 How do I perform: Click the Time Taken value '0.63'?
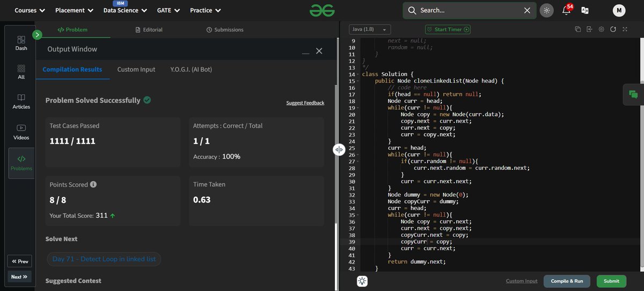pos(202,200)
